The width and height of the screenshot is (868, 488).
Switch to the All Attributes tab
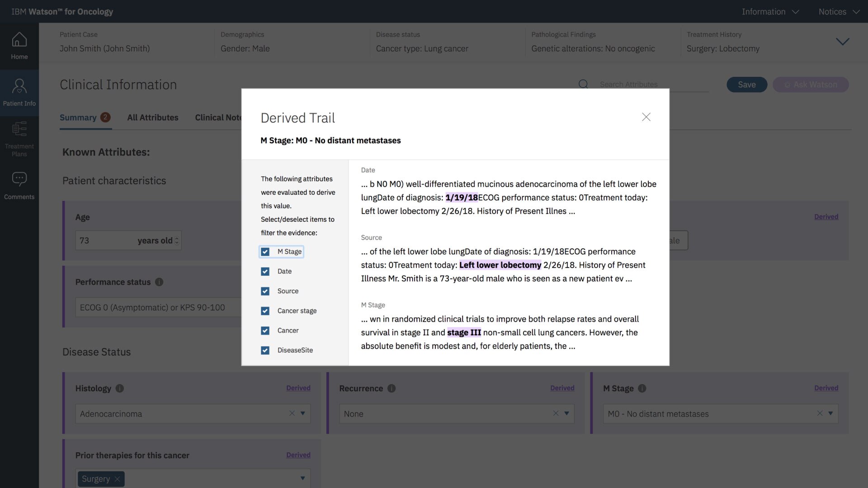152,117
